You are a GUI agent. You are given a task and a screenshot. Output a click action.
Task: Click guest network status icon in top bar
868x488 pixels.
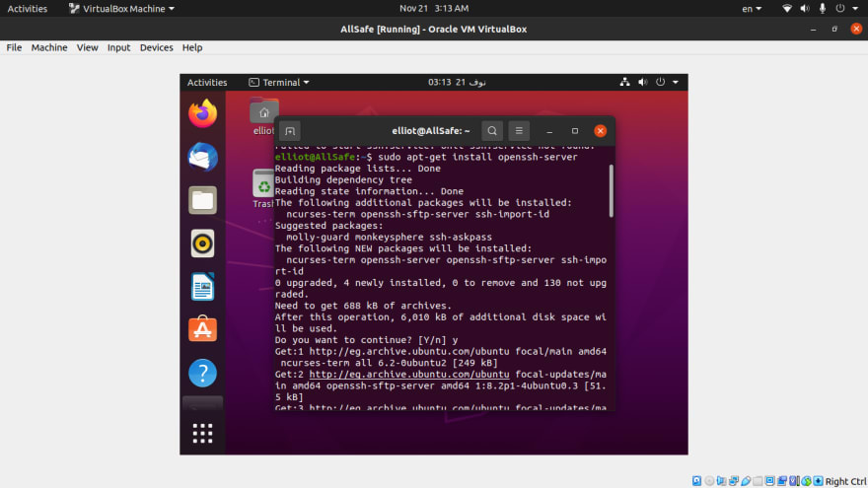624,82
